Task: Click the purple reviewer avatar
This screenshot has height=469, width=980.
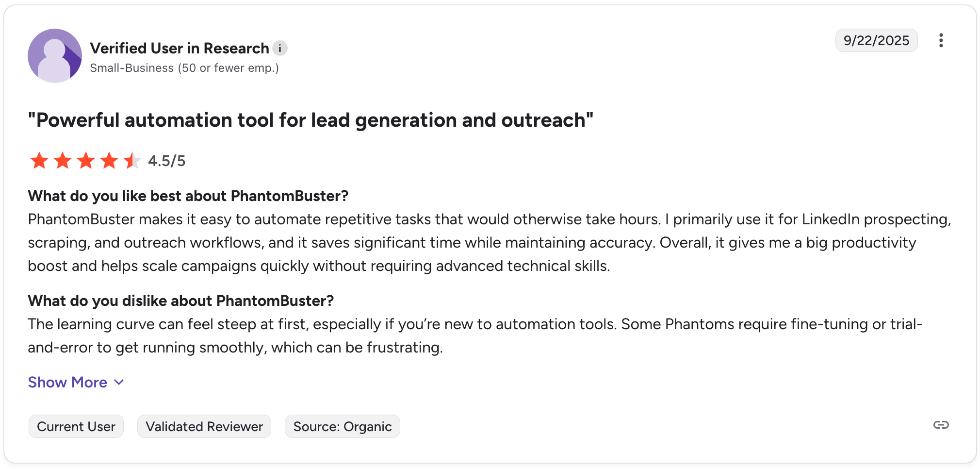Action: 55,56
